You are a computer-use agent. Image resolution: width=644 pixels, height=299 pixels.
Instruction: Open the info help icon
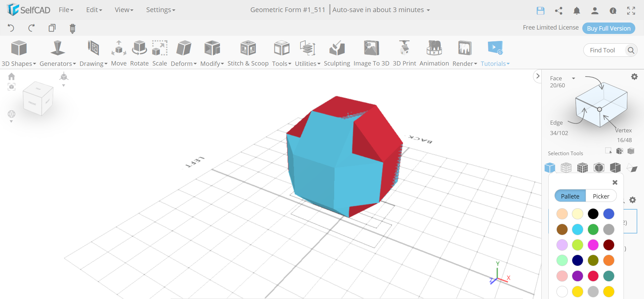pos(613,11)
